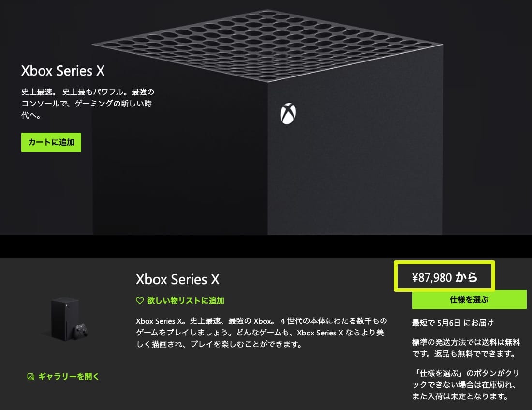Click the 仕様を選ぶ green button

(x=469, y=300)
